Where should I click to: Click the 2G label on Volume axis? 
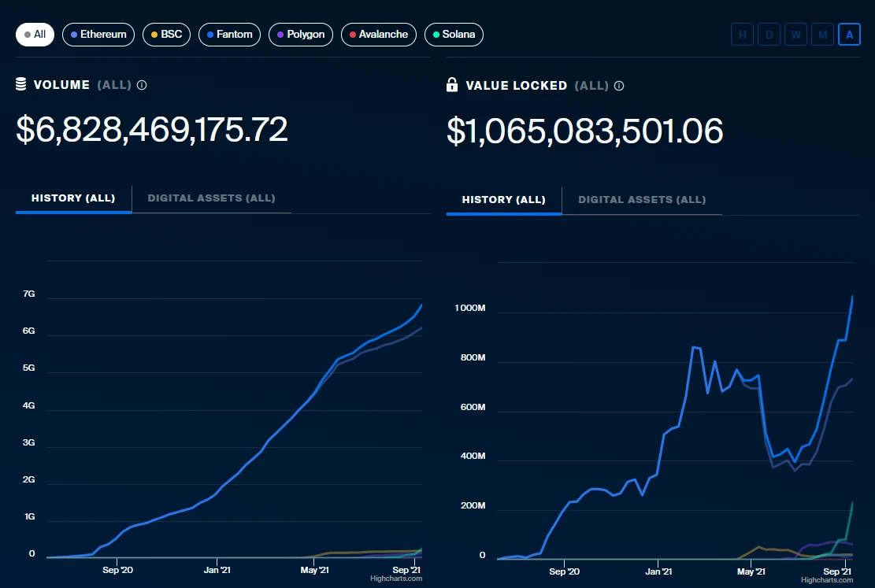click(x=29, y=480)
